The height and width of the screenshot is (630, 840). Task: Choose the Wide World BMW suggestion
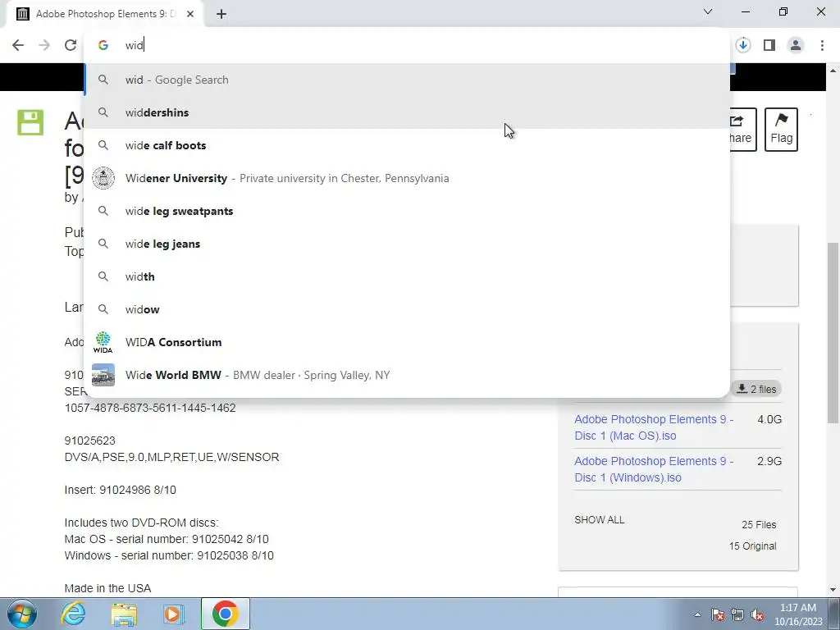(407, 375)
